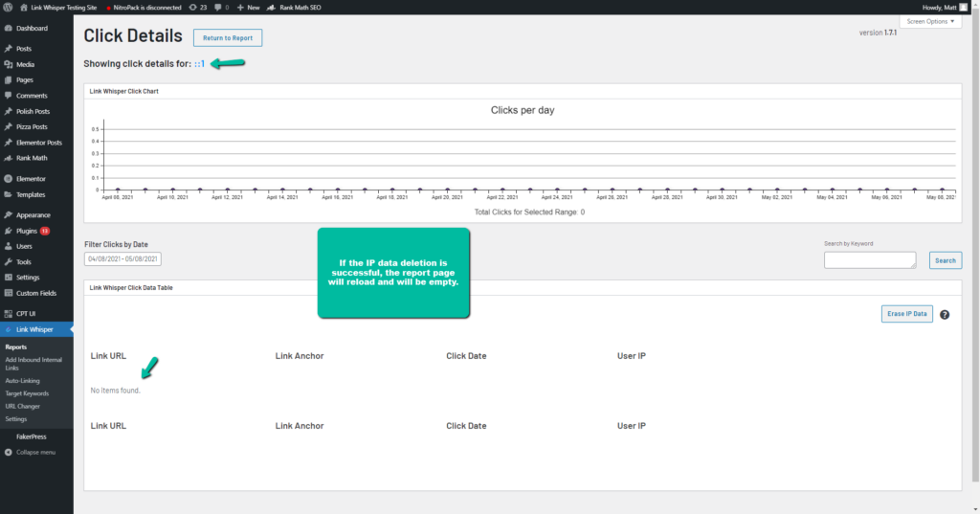Open Settings under Link Whisper submenu
The height and width of the screenshot is (514, 980).
(16, 419)
